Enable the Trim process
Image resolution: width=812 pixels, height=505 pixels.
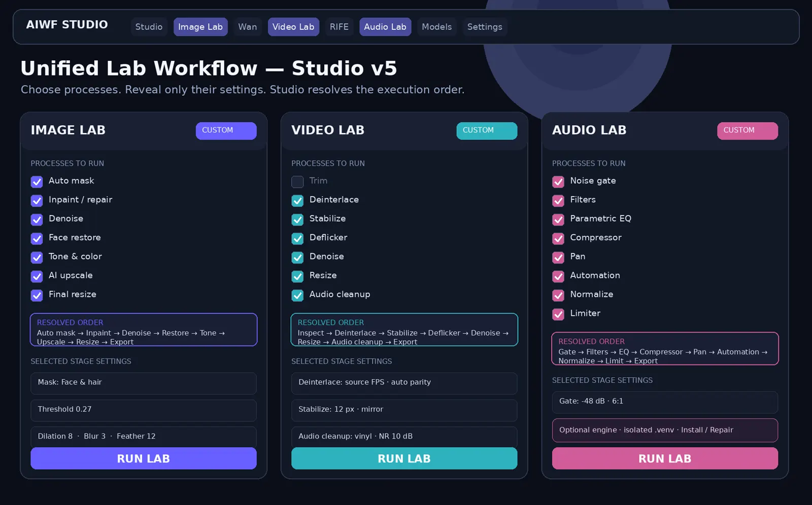point(298,182)
